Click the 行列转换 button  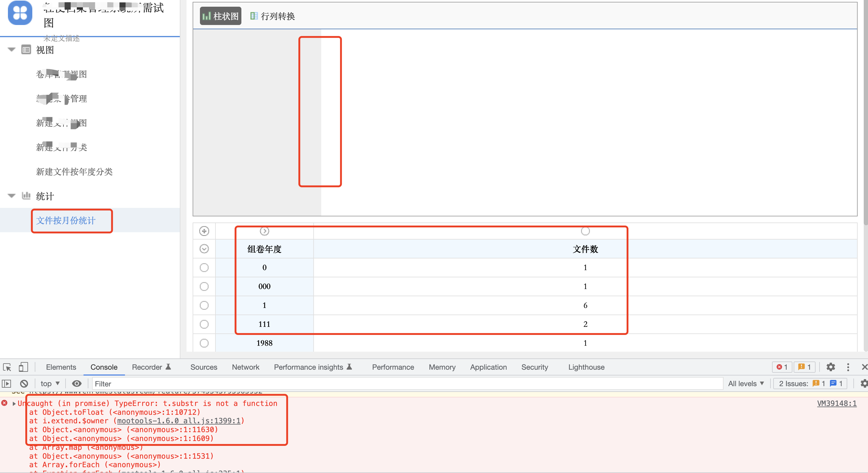[272, 16]
